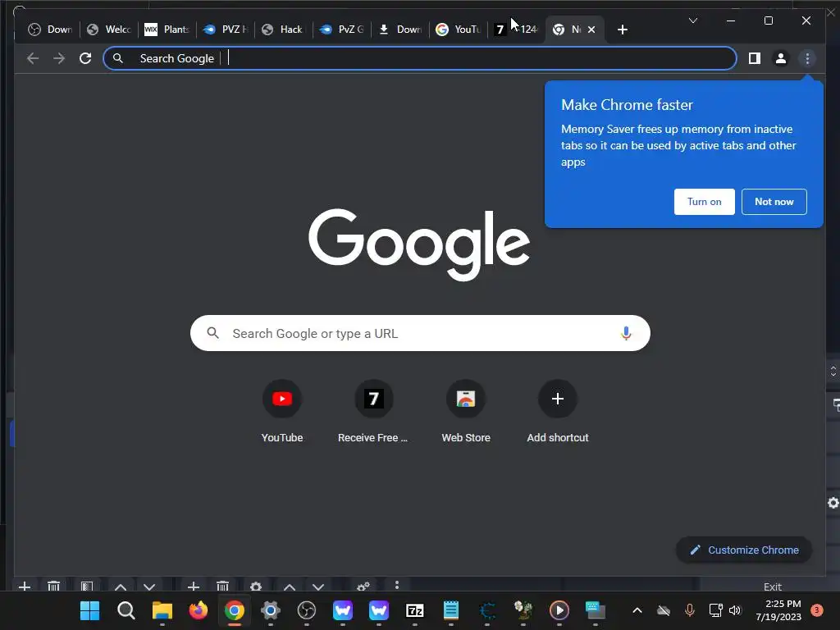The image size is (840, 630).
Task: Go back using the browser back arrow
Action: tap(33, 58)
